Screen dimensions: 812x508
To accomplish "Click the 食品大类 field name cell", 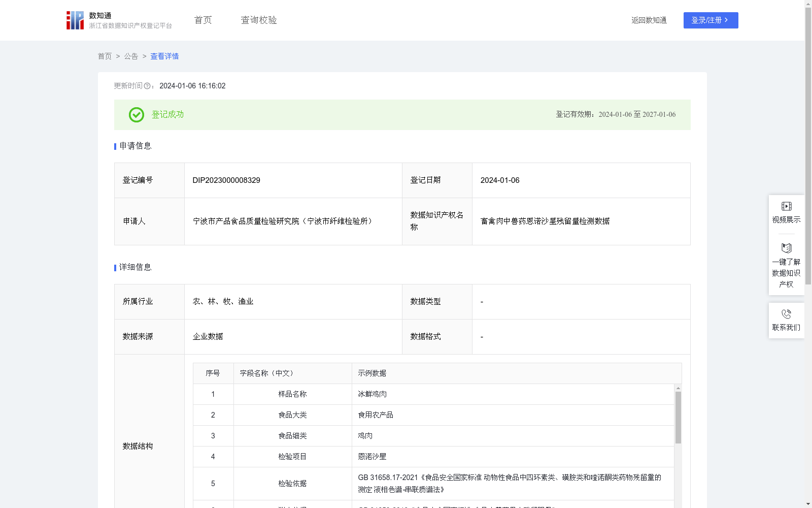I will tap(292, 415).
